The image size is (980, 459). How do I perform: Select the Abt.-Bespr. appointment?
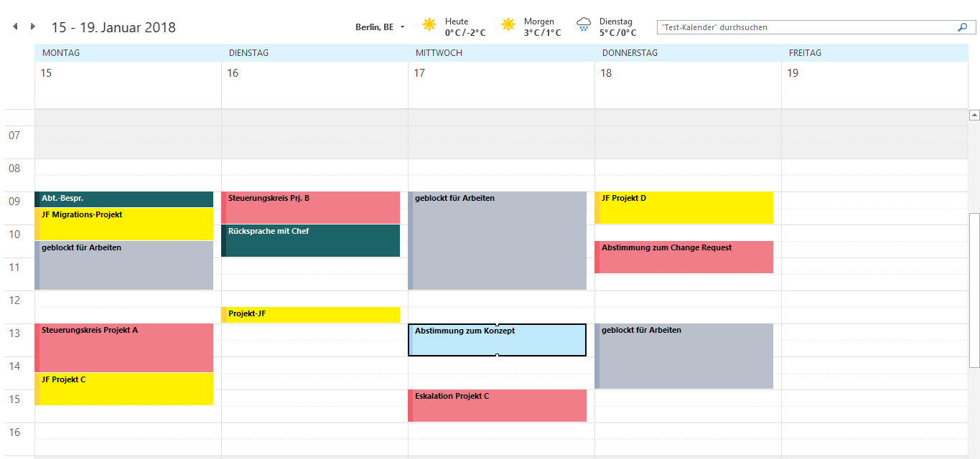(x=123, y=199)
